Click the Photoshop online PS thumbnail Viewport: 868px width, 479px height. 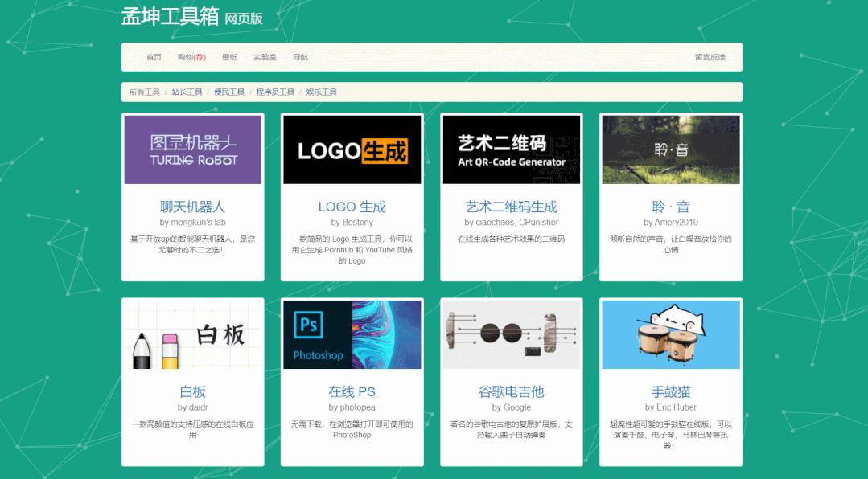pos(352,333)
